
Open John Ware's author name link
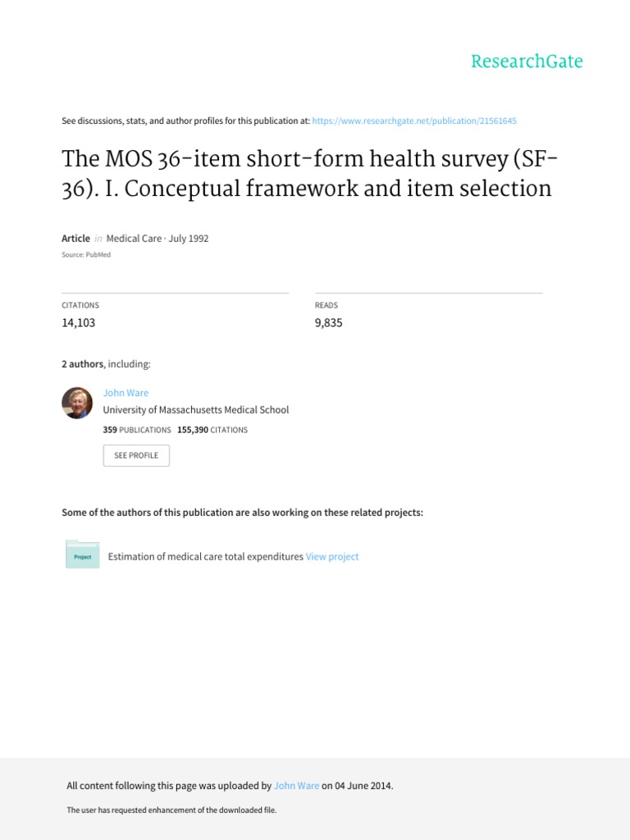[126, 393]
